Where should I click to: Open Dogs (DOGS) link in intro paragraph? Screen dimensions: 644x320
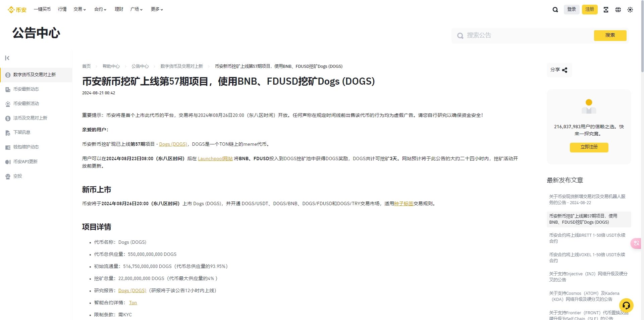point(173,144)
